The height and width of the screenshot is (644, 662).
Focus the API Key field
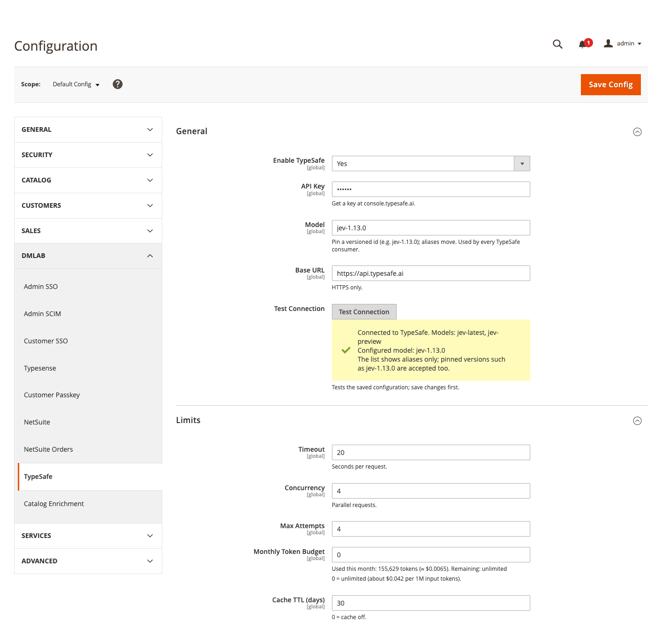click(x=431, y=189)
